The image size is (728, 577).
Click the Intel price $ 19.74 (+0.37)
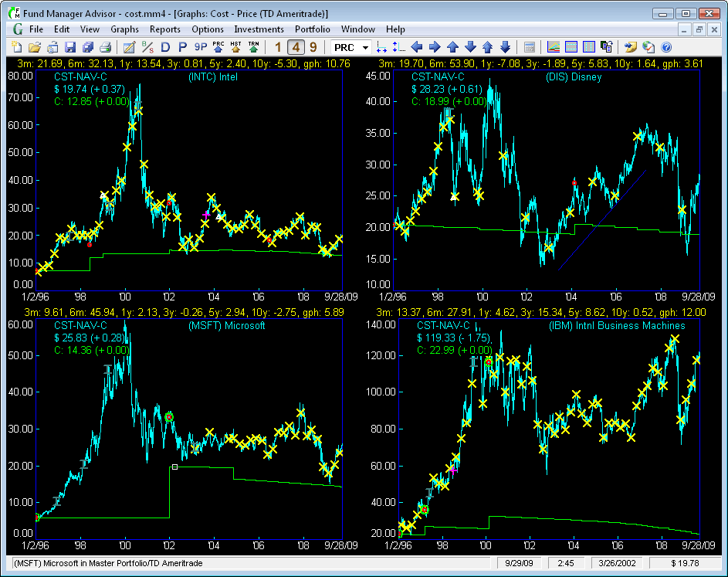[x=89, y=89]
